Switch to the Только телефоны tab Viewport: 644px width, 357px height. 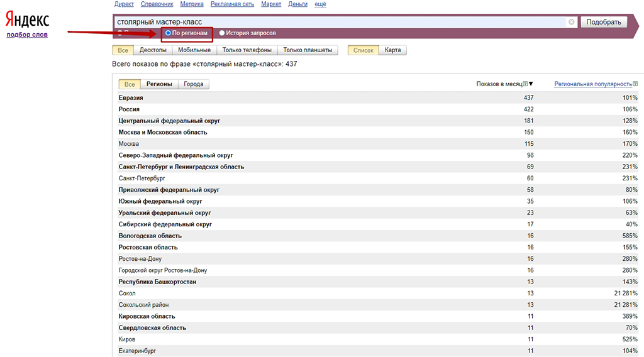click(247, 50)
